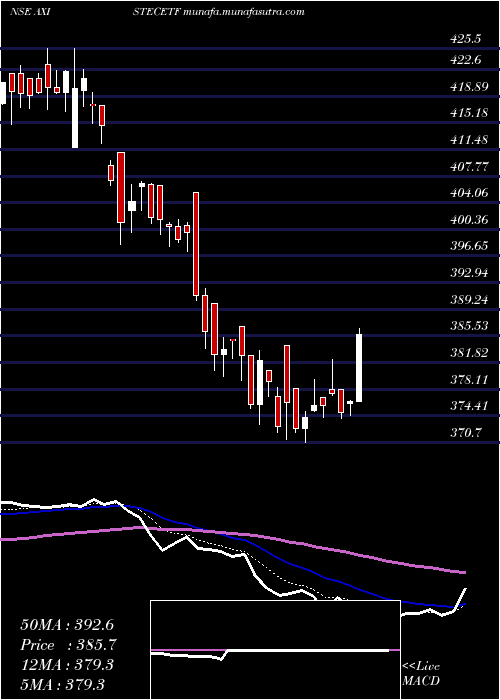Click the 378.11 price axis label
The width and height of the screenshot is (500, 700).
tap(469, 379)
